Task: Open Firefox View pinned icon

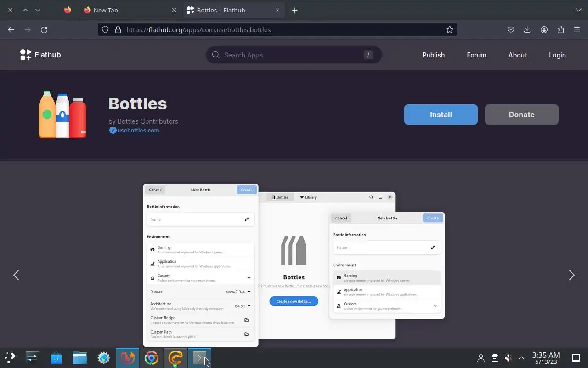Action: coord(68,10)
